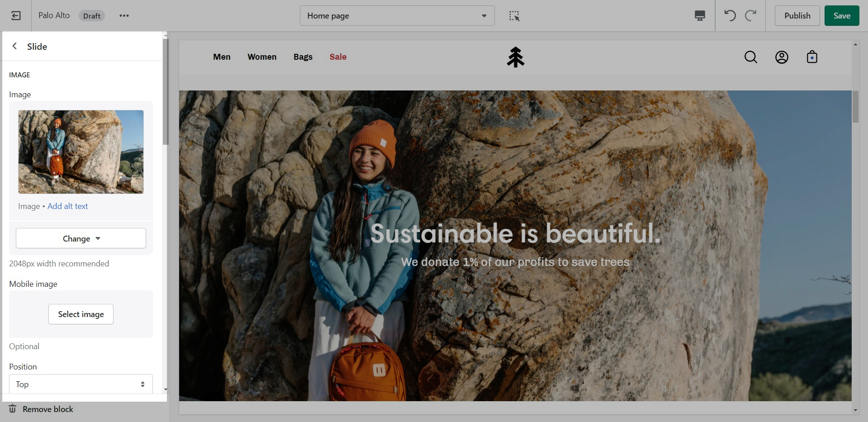Open the storefront search icon
This screenshot has width=868, height=422.
(x=751, y=57)
